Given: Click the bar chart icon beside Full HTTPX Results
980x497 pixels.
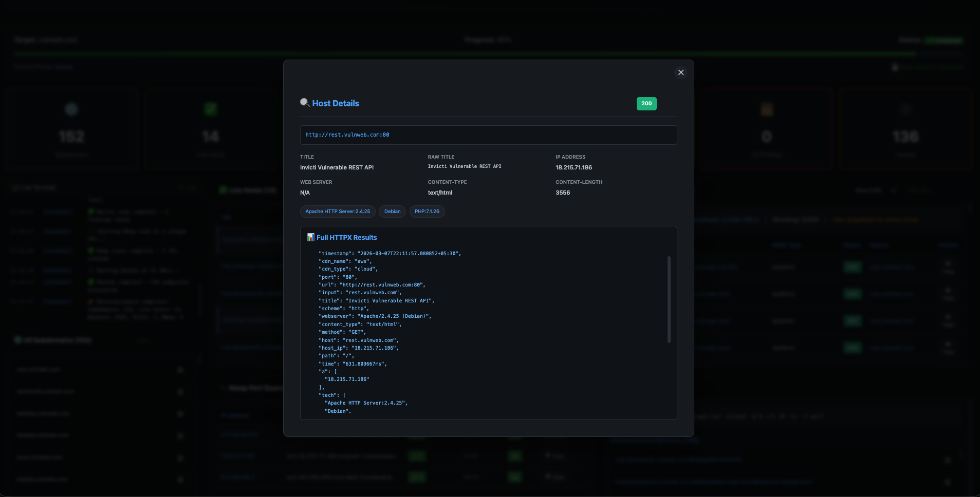Looking at the screenshot, I should coord(310,237).
